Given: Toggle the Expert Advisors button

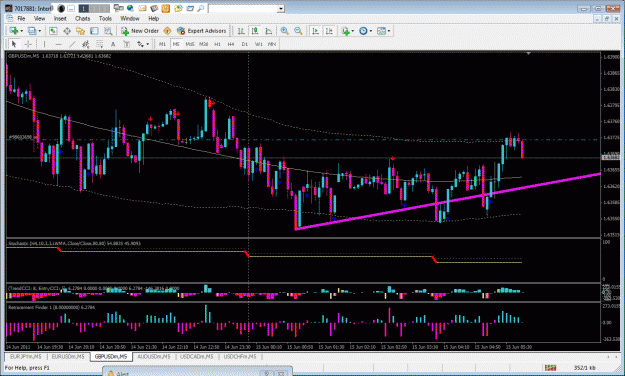Looking at the screenshot, I should pos(201,31).
